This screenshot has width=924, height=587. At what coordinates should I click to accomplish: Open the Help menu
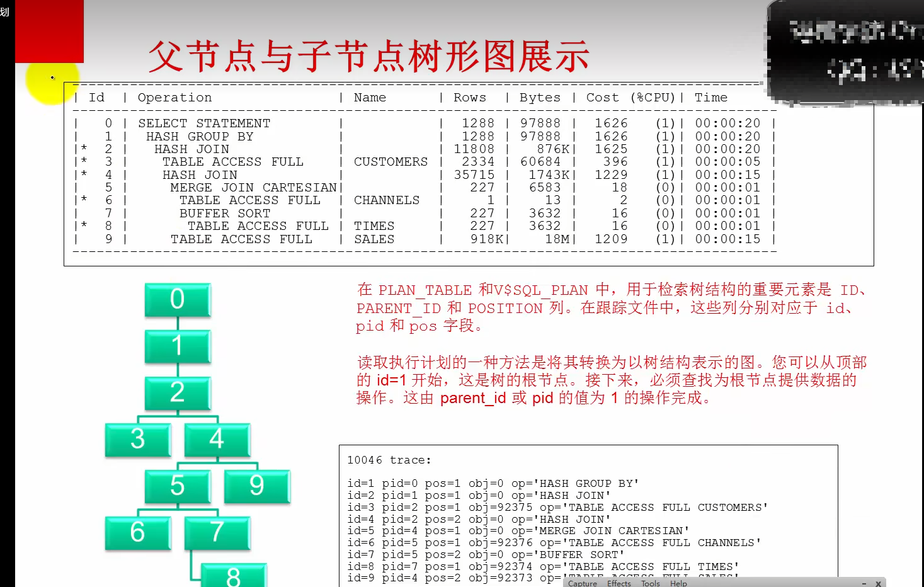click(x=678, y=584)
